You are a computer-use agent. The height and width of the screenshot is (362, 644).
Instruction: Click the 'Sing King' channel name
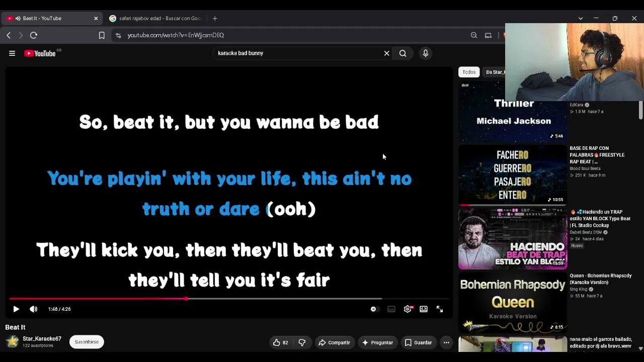(x=579, y=290)
